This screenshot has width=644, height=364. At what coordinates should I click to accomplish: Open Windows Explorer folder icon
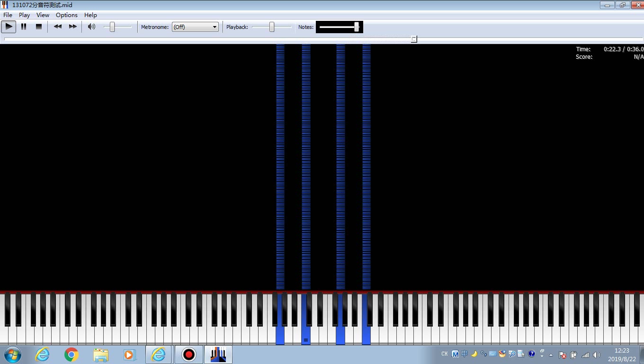point(100,355)
